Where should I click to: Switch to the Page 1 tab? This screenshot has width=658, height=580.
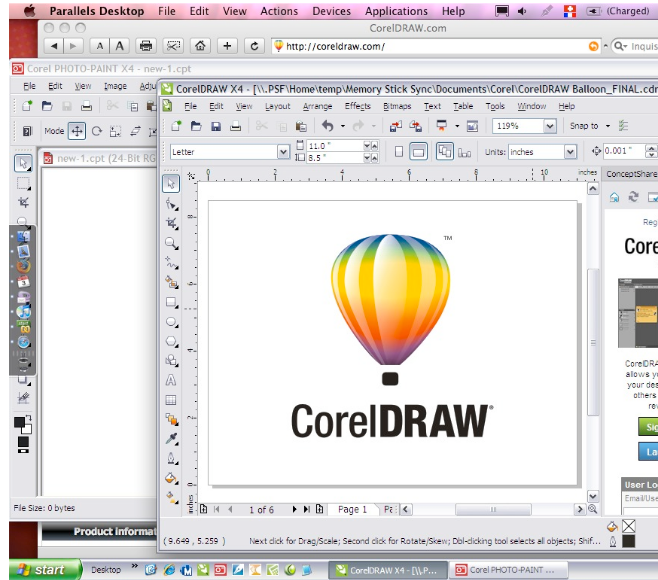pyautogui.click(x=353, y=509)
